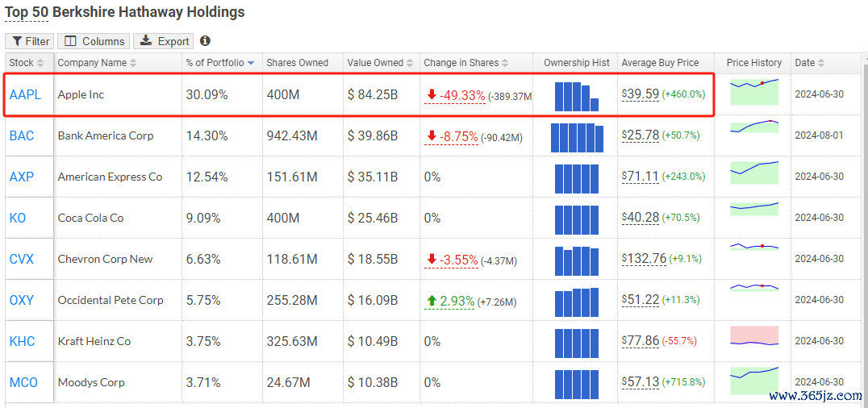868x408 pixels.
Task: Select the Occidental Pete Corp name cell
Action: (x=118, y=300)
